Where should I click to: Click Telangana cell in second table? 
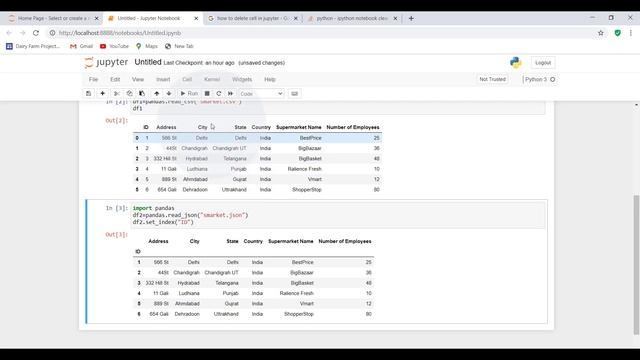pyautogui.click(x=227, y=283)
